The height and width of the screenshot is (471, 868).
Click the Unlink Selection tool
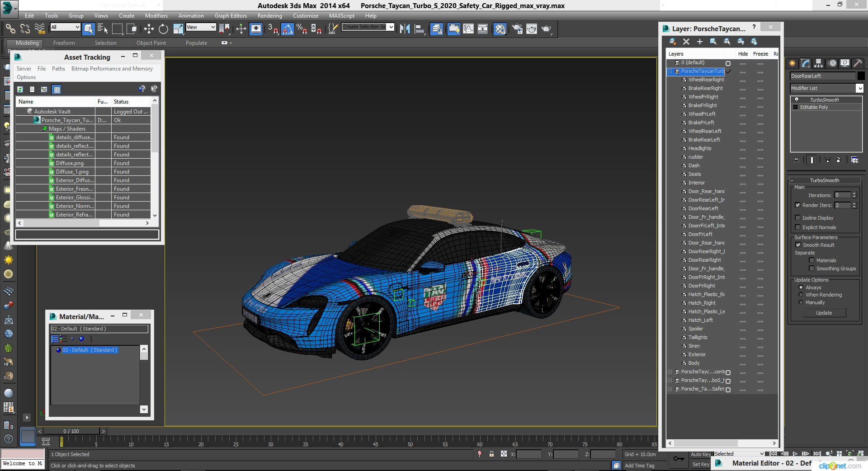click(x=25, y=29)
